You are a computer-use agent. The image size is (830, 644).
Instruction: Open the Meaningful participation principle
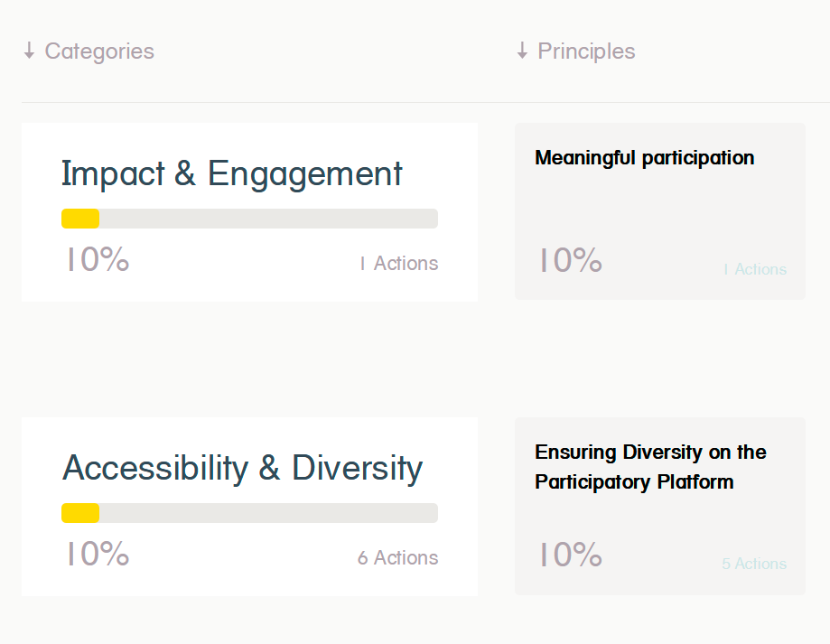[x=644, y=158]
